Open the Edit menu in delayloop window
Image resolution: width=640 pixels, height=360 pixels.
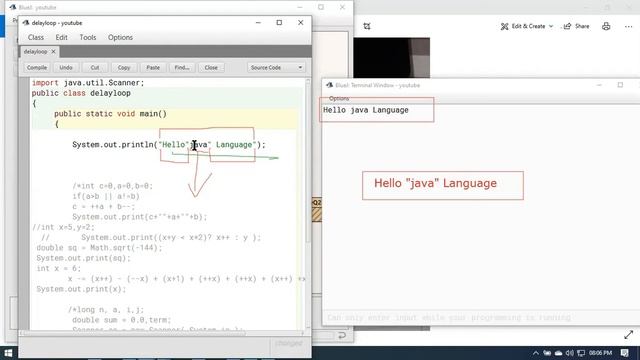(62, 37)
